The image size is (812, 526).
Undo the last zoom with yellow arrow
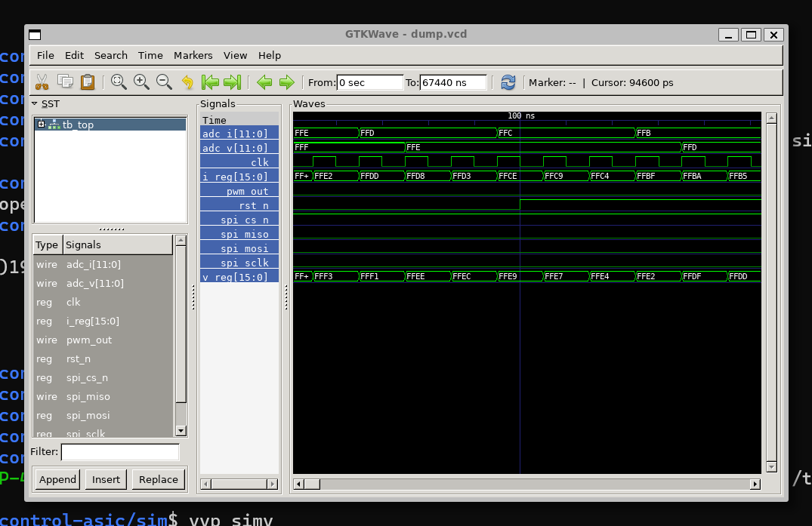pyautogui.click(x=187, y=82)
